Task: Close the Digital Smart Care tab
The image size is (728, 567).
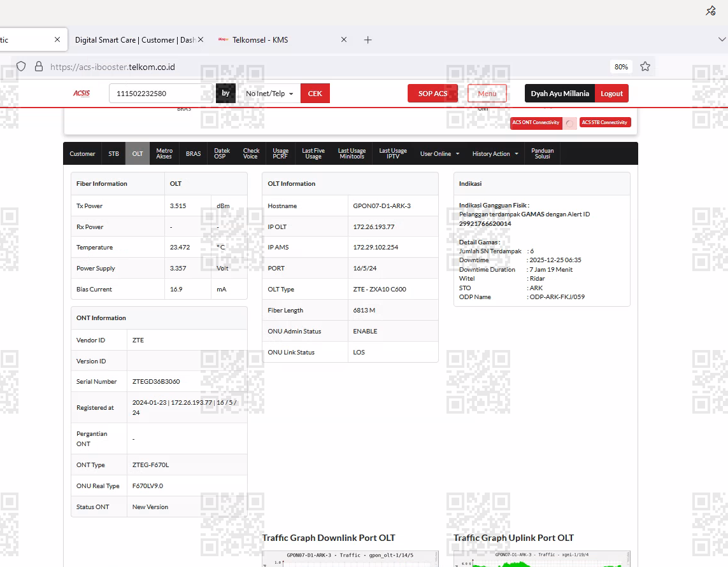Action: 201,39
